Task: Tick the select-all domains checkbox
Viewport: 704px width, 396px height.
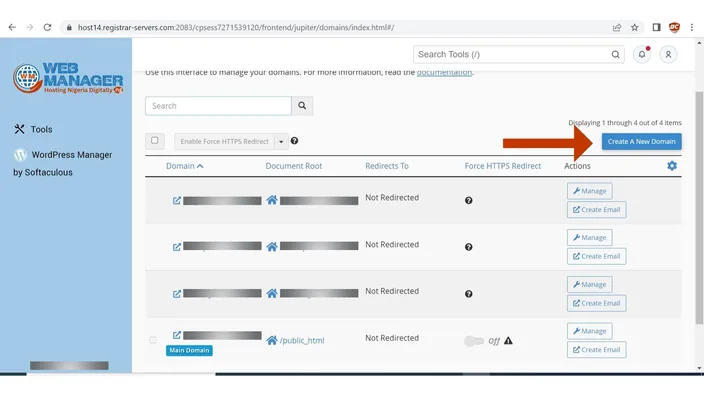Action: [154, 141]
